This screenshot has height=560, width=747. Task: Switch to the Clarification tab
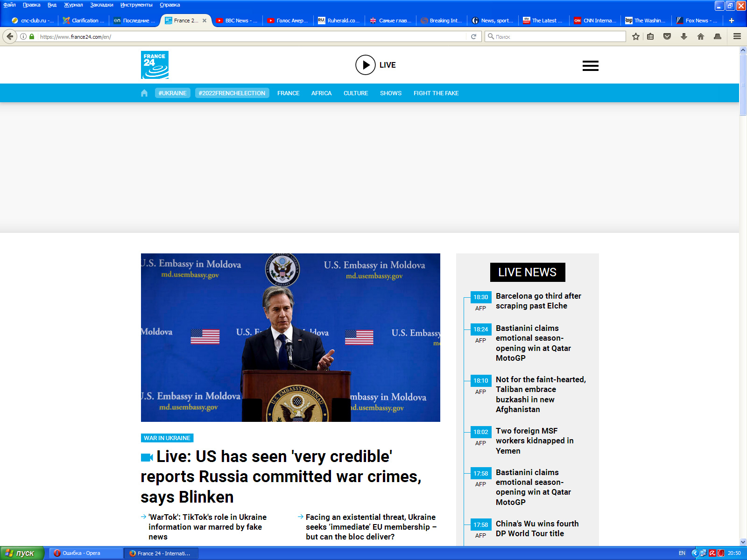point(84,21)
